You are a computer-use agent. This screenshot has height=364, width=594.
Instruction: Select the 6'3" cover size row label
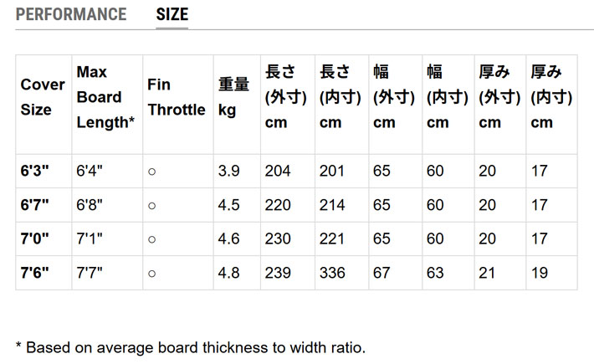[x=35, y=172]
